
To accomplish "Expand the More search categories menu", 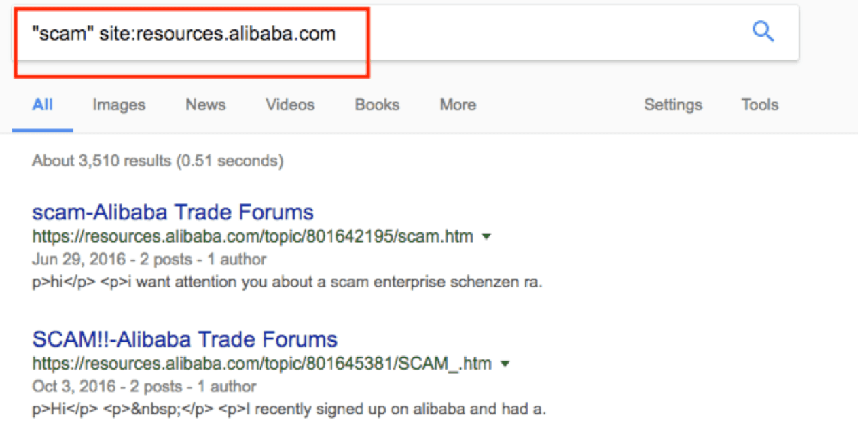I will point(456,105).
